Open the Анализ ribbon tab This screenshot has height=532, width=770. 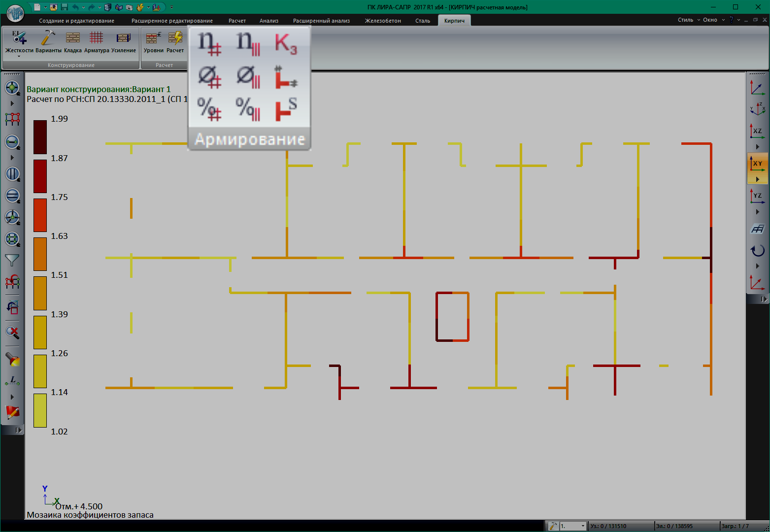tap(269, 21)
